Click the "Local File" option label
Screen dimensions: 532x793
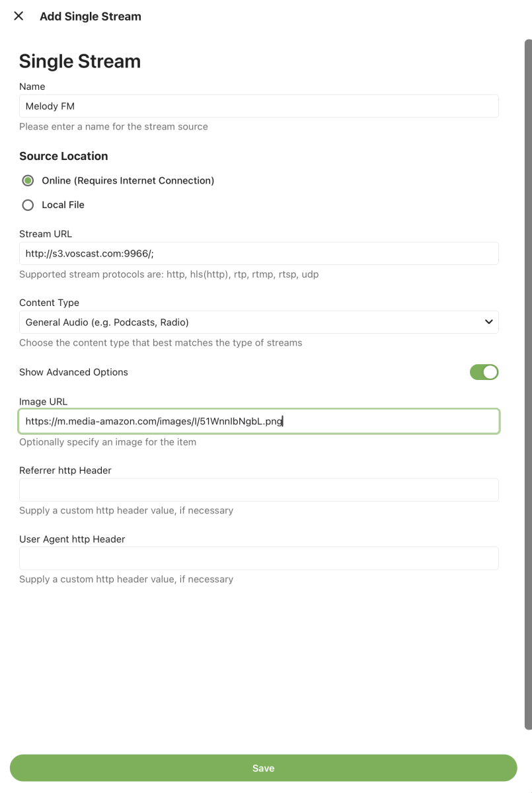click(x=63, y=205)
